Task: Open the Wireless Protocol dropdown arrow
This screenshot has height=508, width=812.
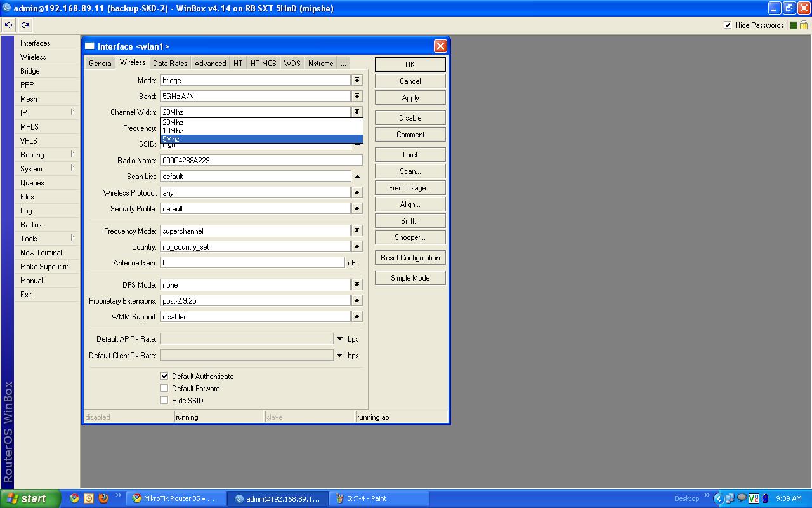Action: 357,192
